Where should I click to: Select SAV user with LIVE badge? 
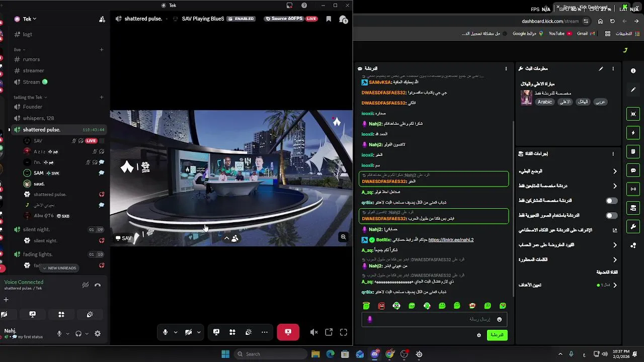click(x=63, y=141)
